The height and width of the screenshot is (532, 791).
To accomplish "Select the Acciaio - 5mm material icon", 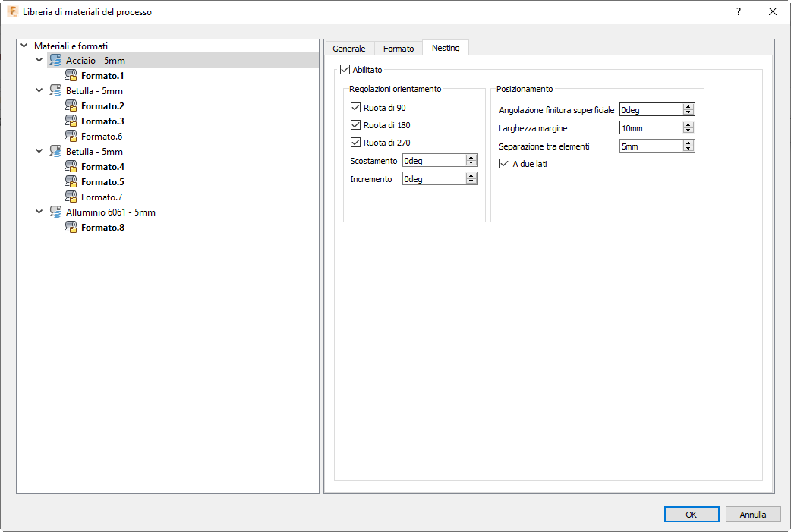I will 55,60.
